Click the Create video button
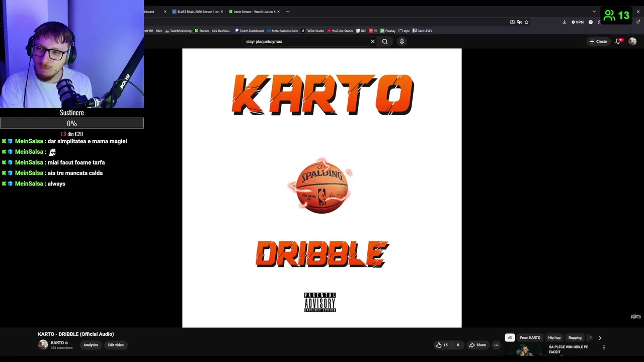 pos(598,41)
